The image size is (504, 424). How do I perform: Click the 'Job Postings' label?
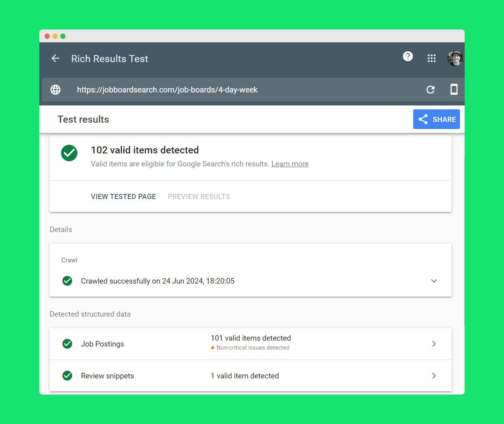click(x=102, y=344)
